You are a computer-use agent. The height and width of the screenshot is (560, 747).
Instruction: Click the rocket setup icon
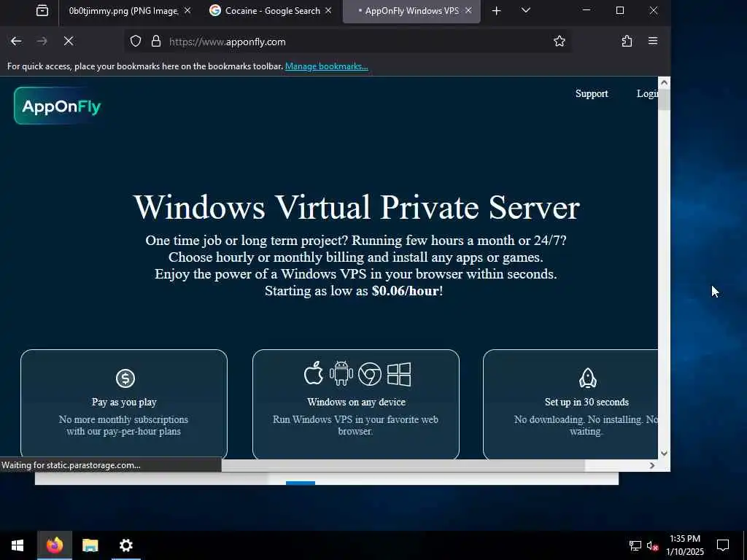[x=587, y=378]
